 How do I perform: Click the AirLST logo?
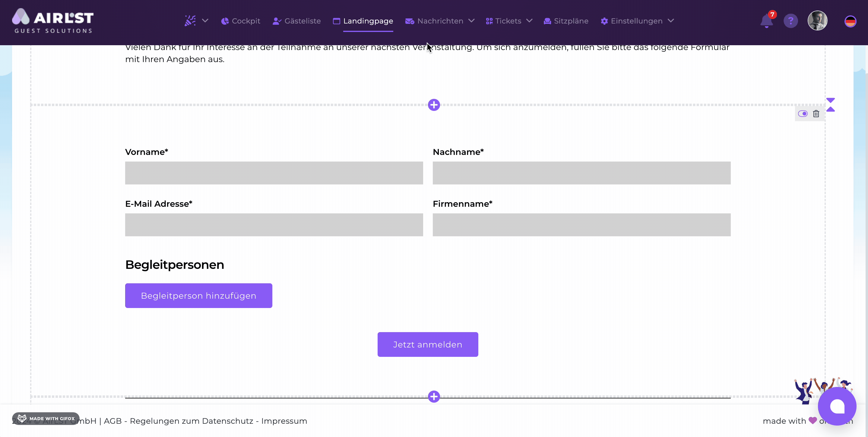click(x=53, y=20)
